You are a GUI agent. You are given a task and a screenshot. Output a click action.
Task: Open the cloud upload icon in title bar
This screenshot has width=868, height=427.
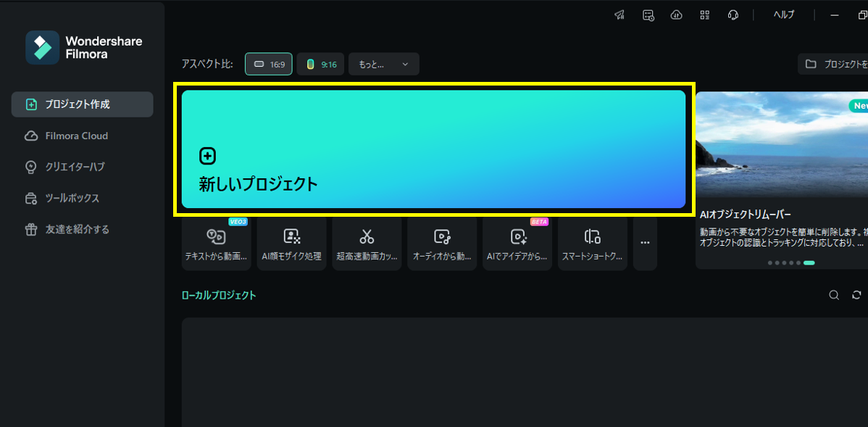676,14
